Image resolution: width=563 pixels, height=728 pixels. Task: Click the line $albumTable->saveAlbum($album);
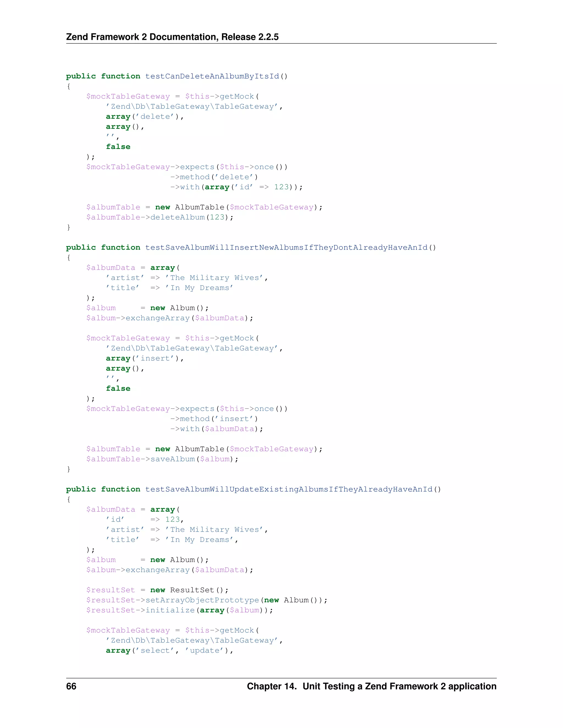point(162,459)
